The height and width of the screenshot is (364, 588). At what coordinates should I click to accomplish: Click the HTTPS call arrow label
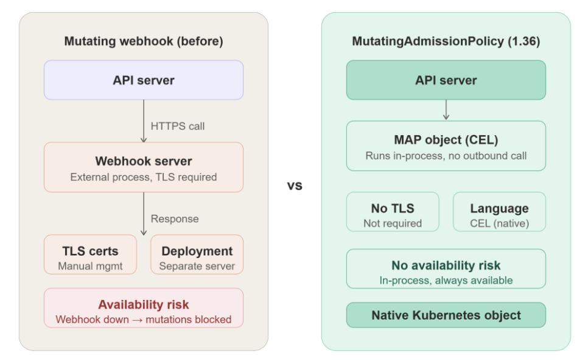click(x=178, y=126)
